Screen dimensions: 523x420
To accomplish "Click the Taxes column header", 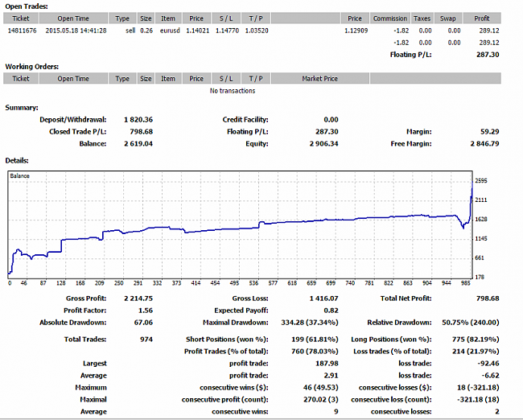I will pyautogui.click(x=422, y=19).
